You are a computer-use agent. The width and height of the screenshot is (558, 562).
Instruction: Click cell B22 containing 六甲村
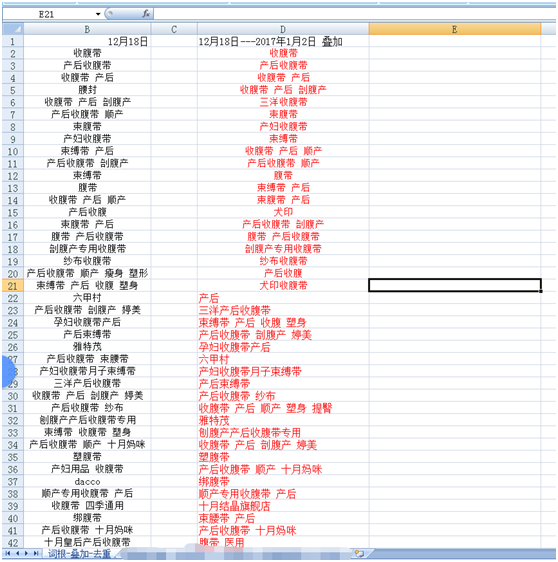[x=87, y=298]
